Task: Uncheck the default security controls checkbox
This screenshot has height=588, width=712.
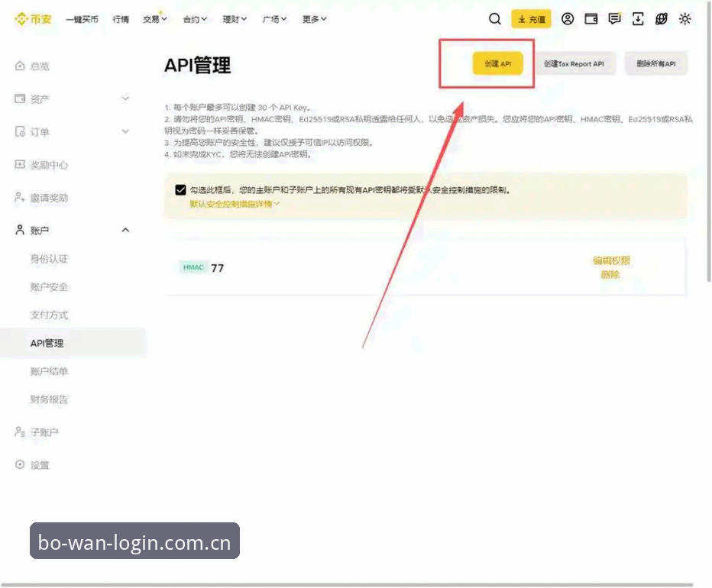Action: pyautogui.click(x=180, y=190)
